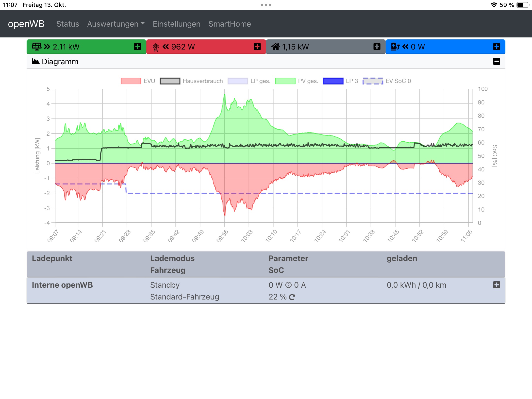Expand the Interne openWB charge point row
Screen dimensions: 532x399
coord(497,285)
